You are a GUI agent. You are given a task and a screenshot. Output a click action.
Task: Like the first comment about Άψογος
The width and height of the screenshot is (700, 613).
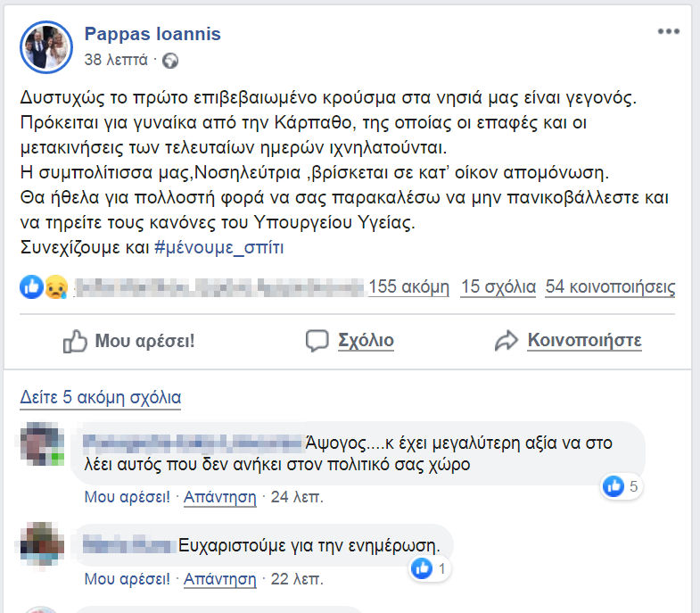tap(127, 496)
